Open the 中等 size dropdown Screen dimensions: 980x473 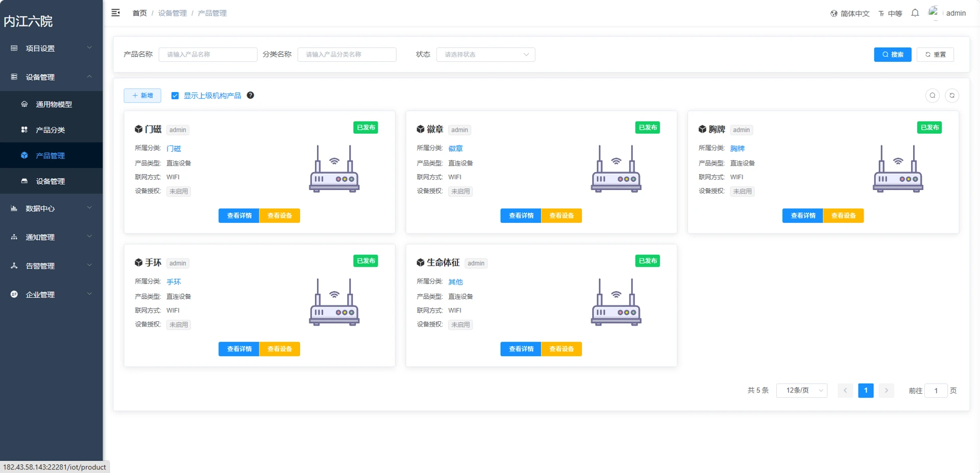(x=890, y=14)
